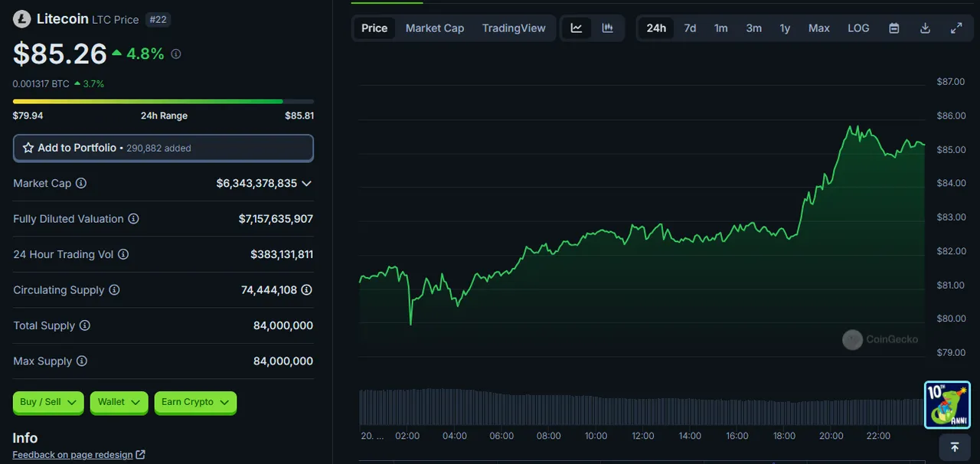Select the 1y time range
This screenshot has width=980, height=464.
click(785, 28)
